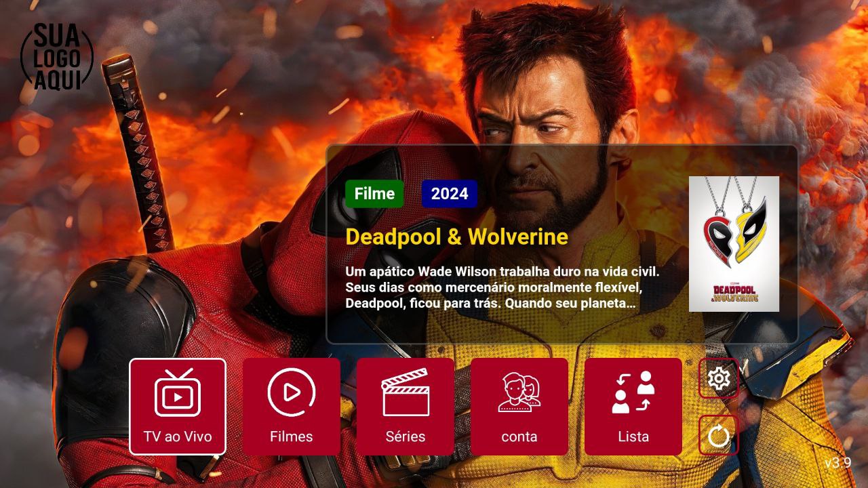
Task: Click the Deadpool & Wolverine poster thumbnail
Action: [x=734, y=244]
